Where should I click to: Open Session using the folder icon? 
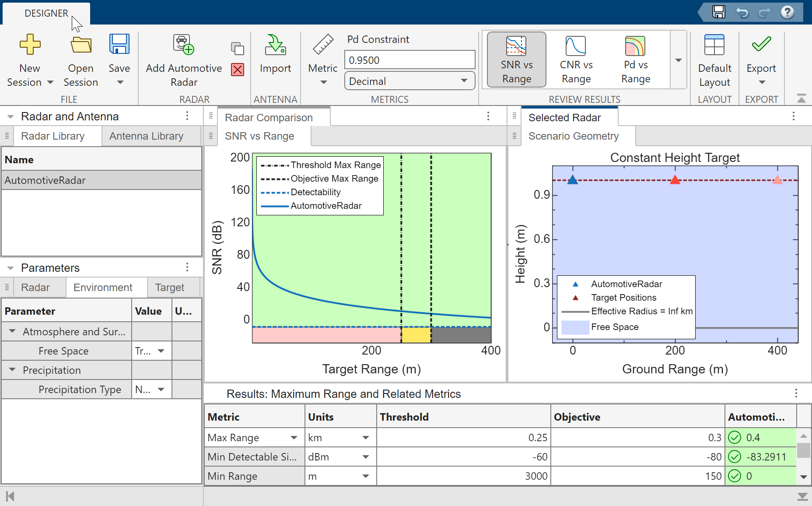(x=81, y=45)
